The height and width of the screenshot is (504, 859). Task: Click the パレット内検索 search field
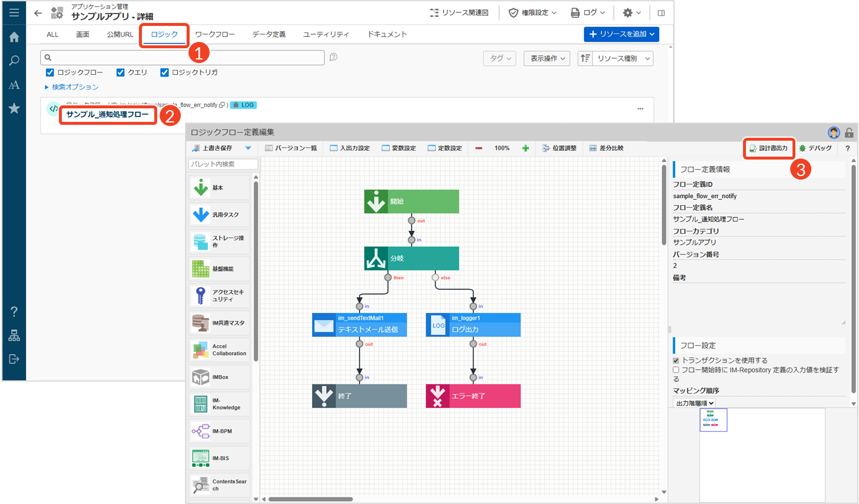(223, 164)
